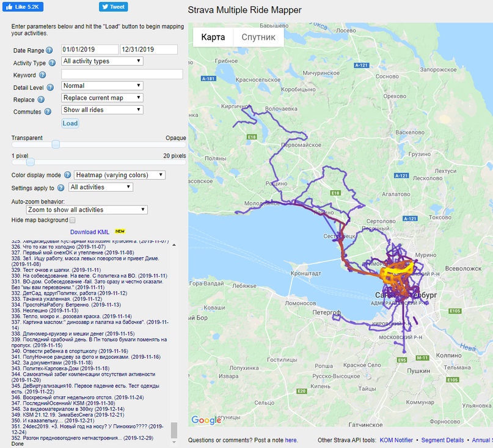Click the Settings apply to help icon
Viewport: 493px width, 448px height.
(x=60, y=188)
